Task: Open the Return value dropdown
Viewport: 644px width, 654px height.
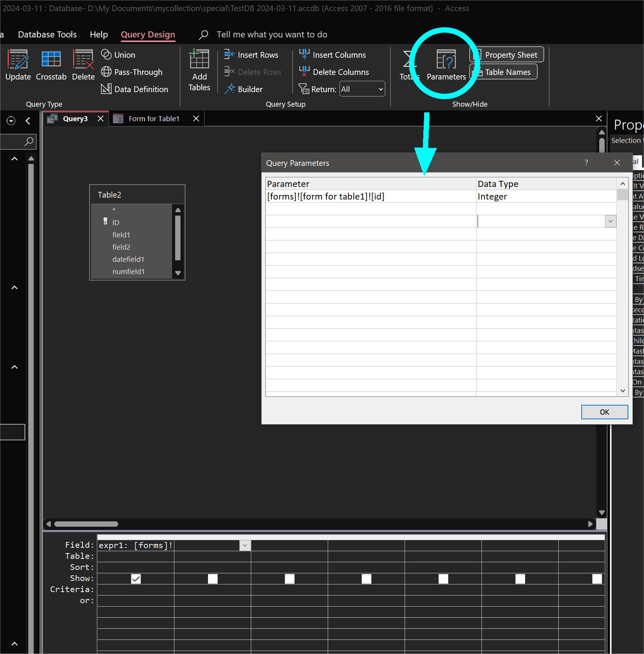Action: point(381,89)
